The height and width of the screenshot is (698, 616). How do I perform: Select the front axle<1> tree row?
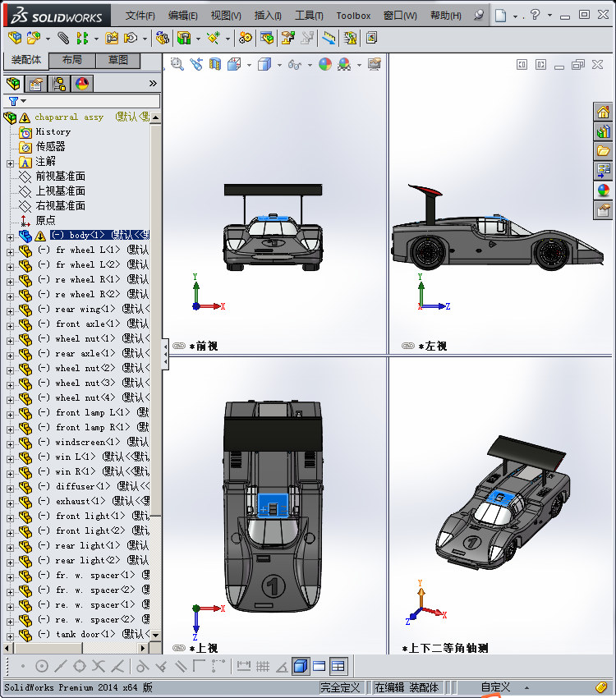point(84,324)
